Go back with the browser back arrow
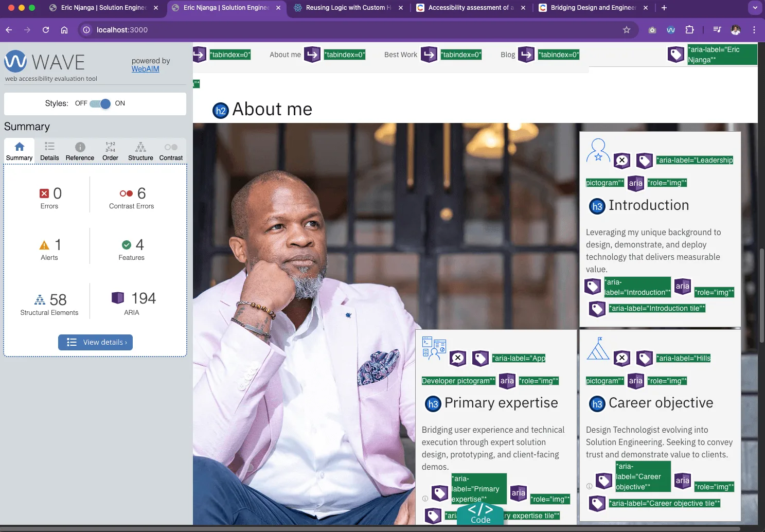The image size is (765, 532). [x=9, y=30]
